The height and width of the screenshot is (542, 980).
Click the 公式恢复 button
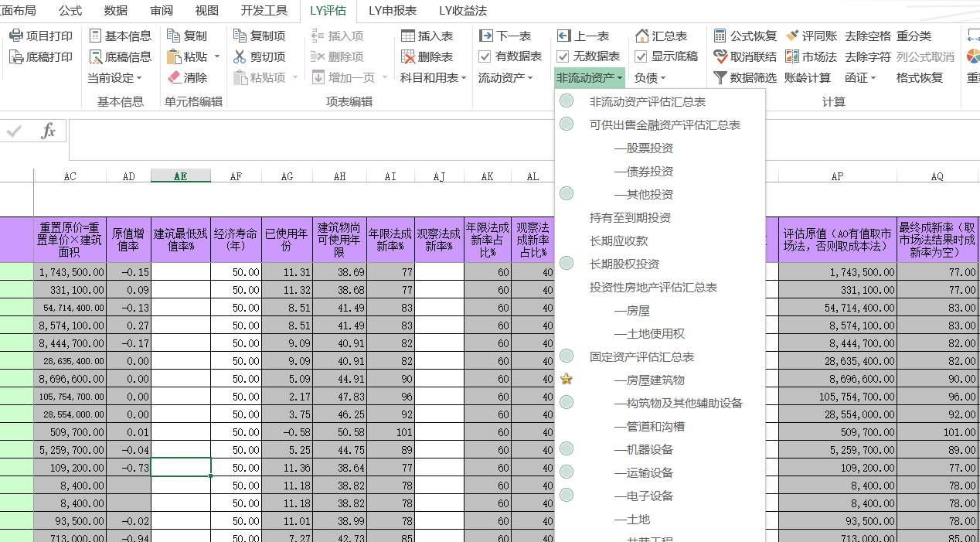click(745, 36)
